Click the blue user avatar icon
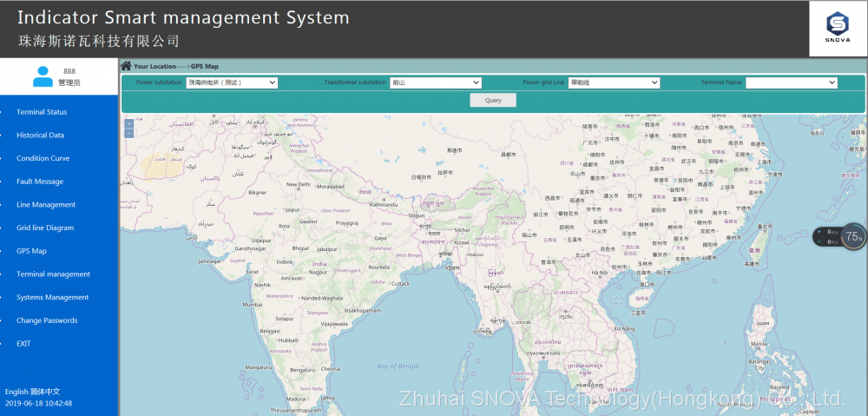The image size is (868, 416). click(x=43, y=76)
